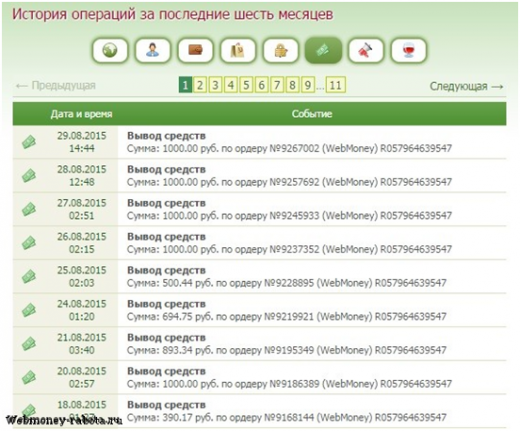520x431 pixels.
Task: Select the date 27.08.2015 02:51 cell
Action: (x=82, y=209)
